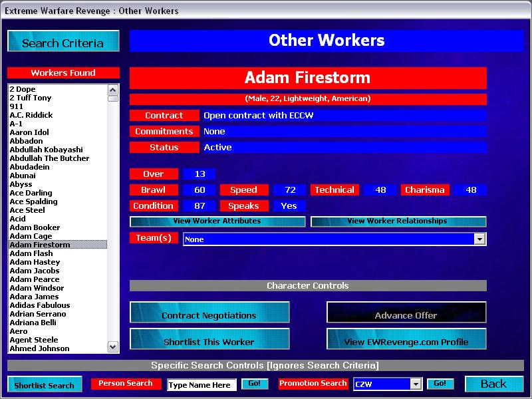
Task: Shortlist This Worker button
Action: pos(209,338)
